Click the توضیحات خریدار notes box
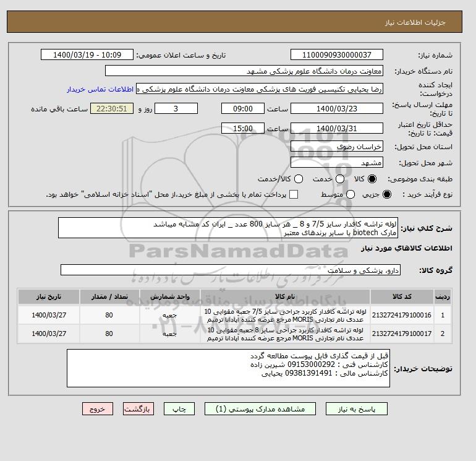This screenshot has height=461, width=476. (x=228, y=368)
